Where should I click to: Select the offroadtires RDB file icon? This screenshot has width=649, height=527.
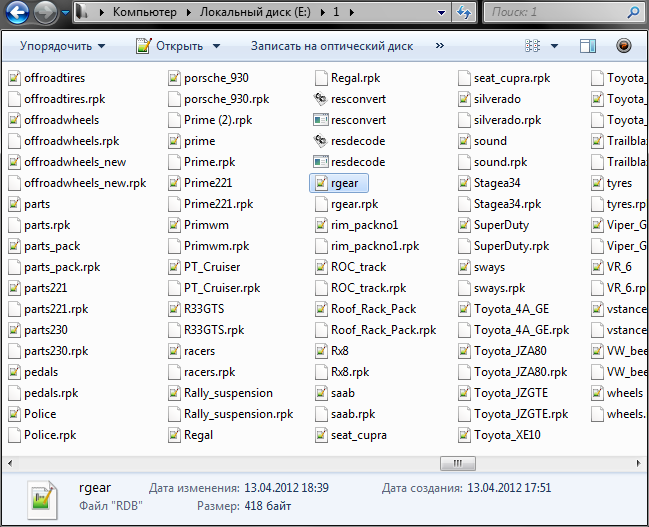pos(14,78)
